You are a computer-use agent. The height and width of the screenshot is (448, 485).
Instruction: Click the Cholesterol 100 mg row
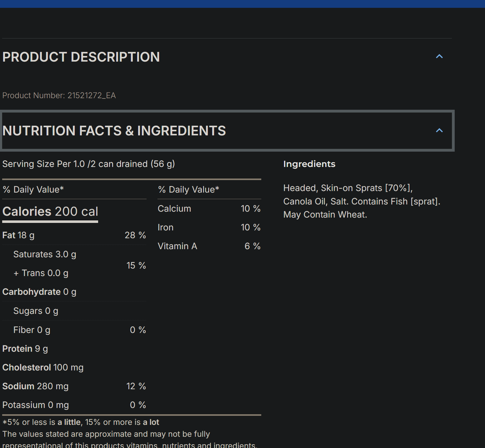pos(74,367)
